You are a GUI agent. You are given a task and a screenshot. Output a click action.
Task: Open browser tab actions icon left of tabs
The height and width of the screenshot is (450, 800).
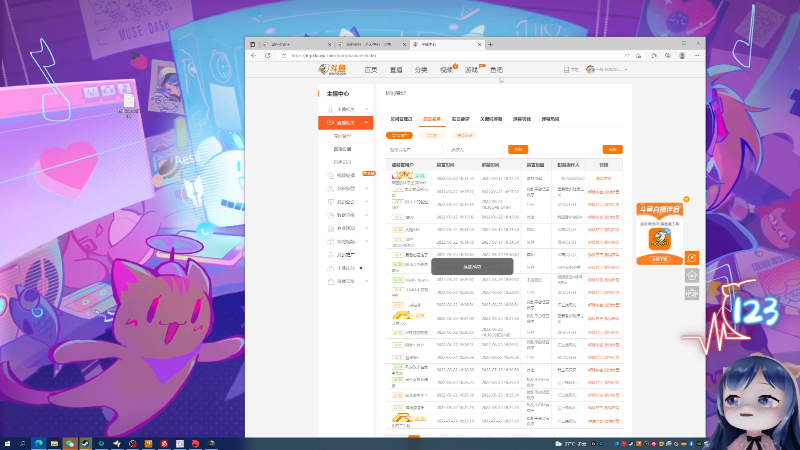253,44
